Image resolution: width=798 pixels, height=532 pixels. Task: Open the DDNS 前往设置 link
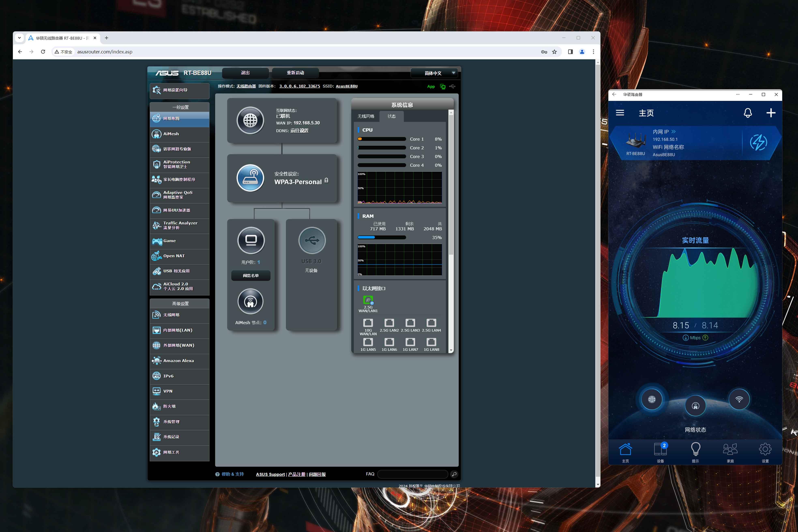299,131
